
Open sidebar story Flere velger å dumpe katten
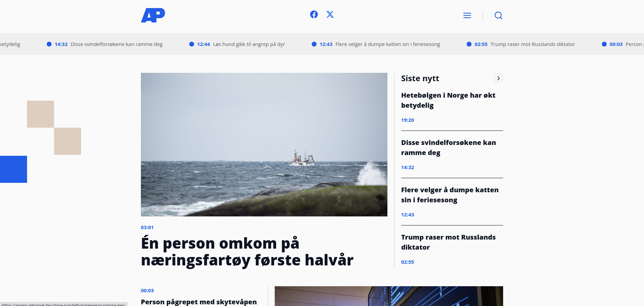coord(449,195)
